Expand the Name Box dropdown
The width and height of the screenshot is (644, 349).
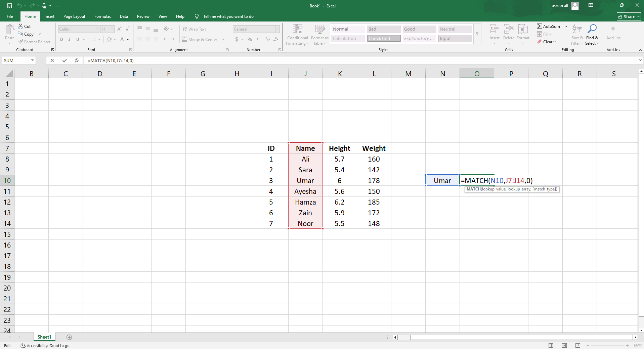(x=32, y=60)
